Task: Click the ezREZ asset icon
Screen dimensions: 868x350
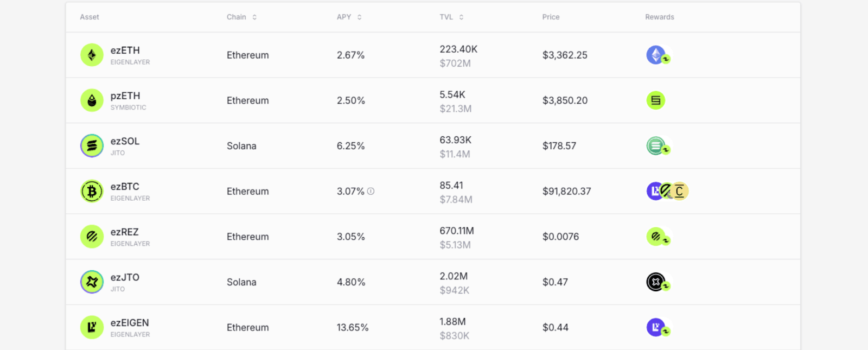Action: tap(92, 237)
